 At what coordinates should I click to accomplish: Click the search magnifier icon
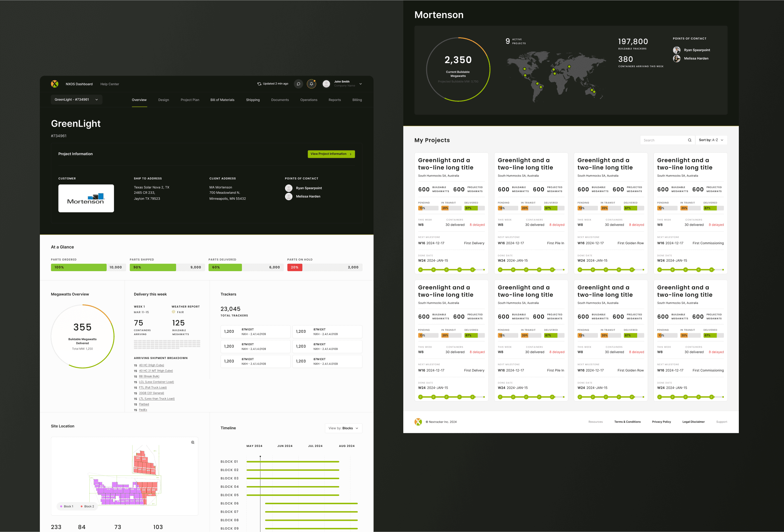pos(690,140)
